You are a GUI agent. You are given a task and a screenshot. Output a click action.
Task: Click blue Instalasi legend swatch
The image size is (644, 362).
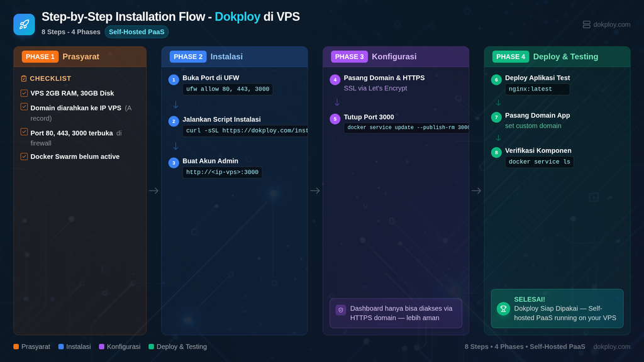click(61, 346)
